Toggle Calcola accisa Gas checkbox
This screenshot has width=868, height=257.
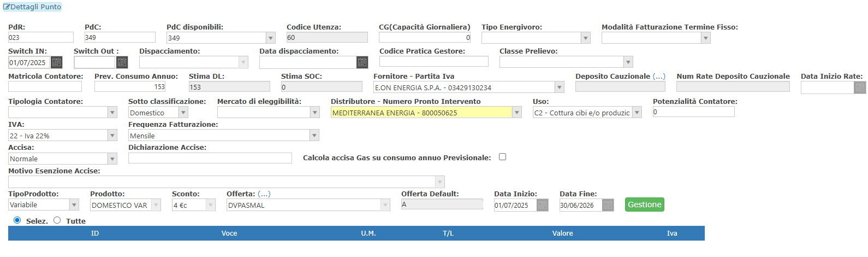502,157
